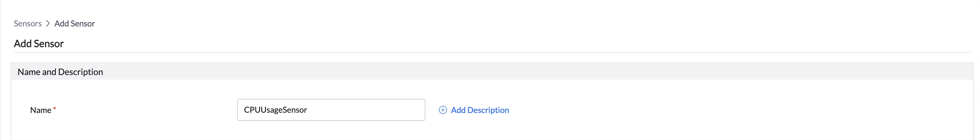Image resolution: width=980 pixels, height=140 pixels.
Task: Go back to the Sensors breadcrumb
Action: [27, 24]
